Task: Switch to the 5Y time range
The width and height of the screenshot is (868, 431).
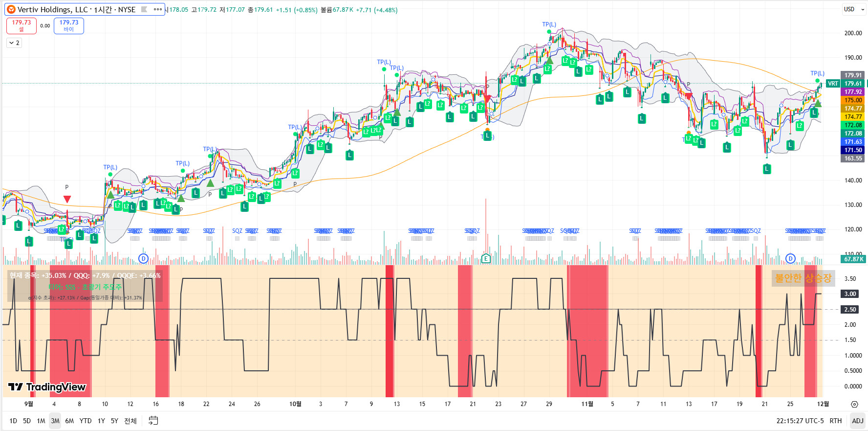Action: 114,421
